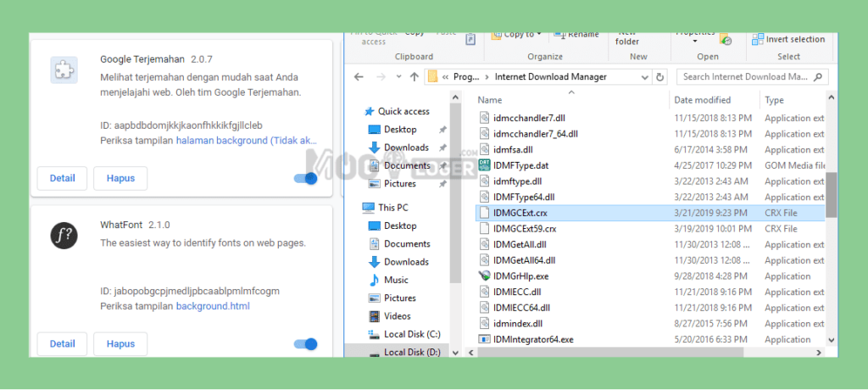Open pinned Downloads under Quick access
Image resolution: width=868 pixels, height=390 pixels.
click(x=406, y=148)
